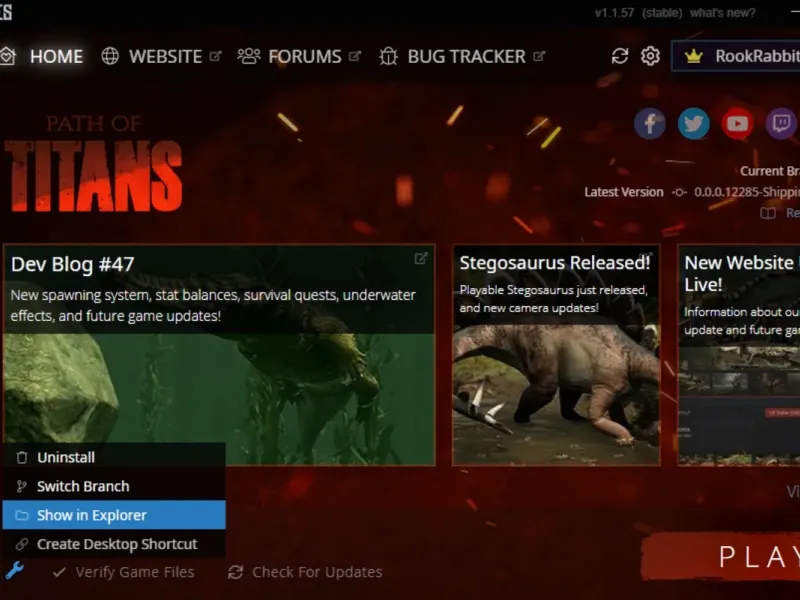Image resolution: width=800 pixels, height=600 pixels.
Task: Click the branch icon beside Switch Branch
Action: [x=21, y=486]
